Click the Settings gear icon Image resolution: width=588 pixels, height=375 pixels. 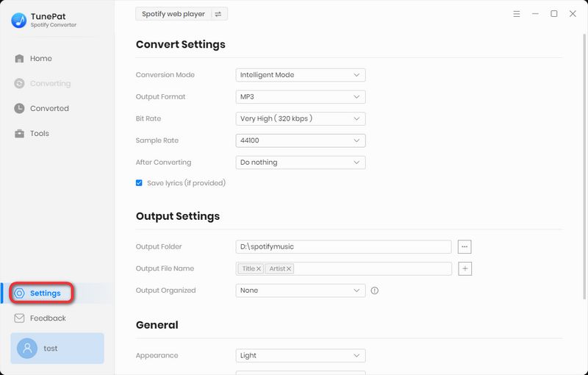point(19,293)
